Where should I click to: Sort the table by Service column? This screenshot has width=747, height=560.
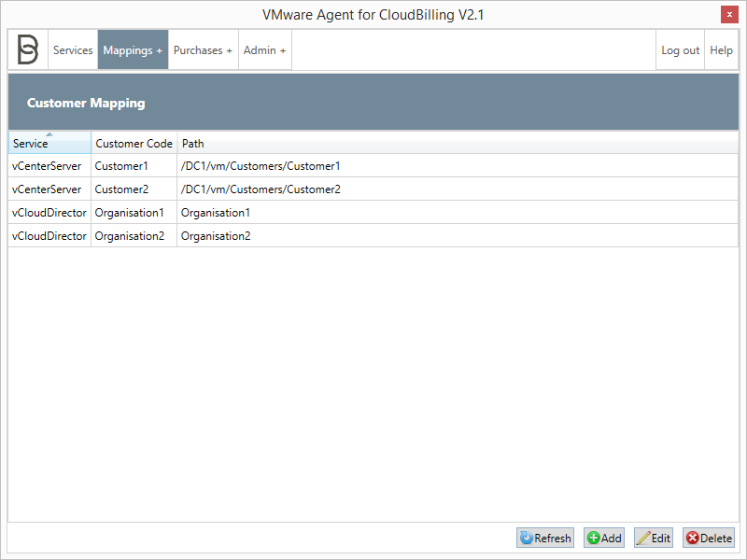[30, 143]
